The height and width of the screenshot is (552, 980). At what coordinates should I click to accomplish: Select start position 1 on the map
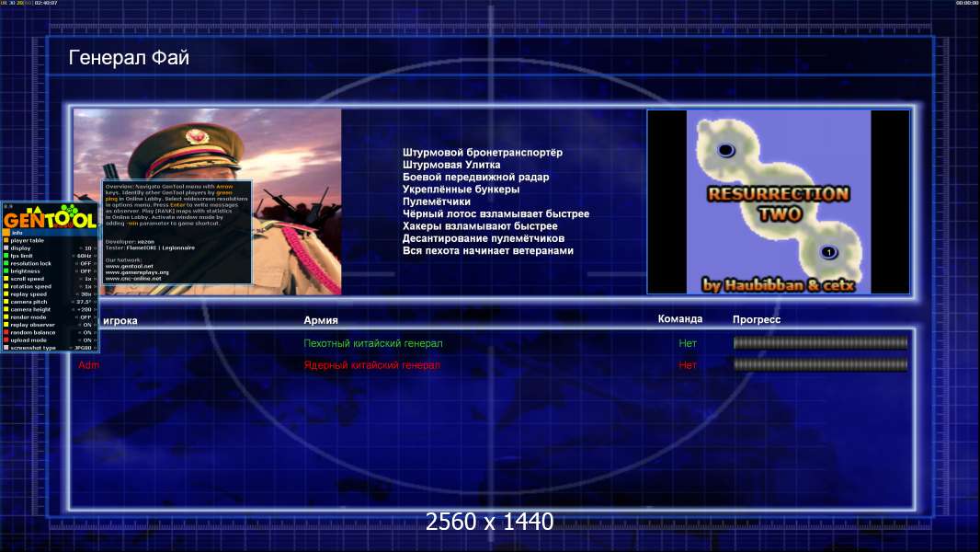[x=828, y=253]
